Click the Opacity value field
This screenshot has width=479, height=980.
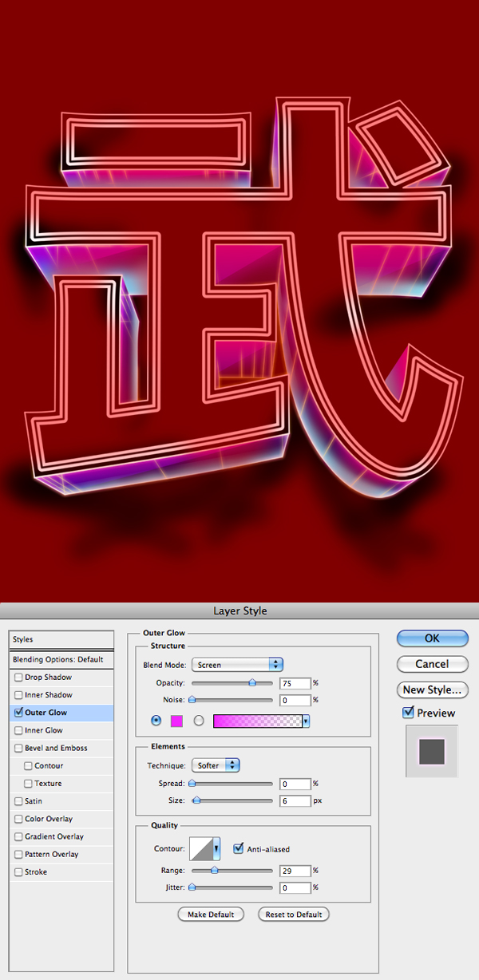click(295, 683)
